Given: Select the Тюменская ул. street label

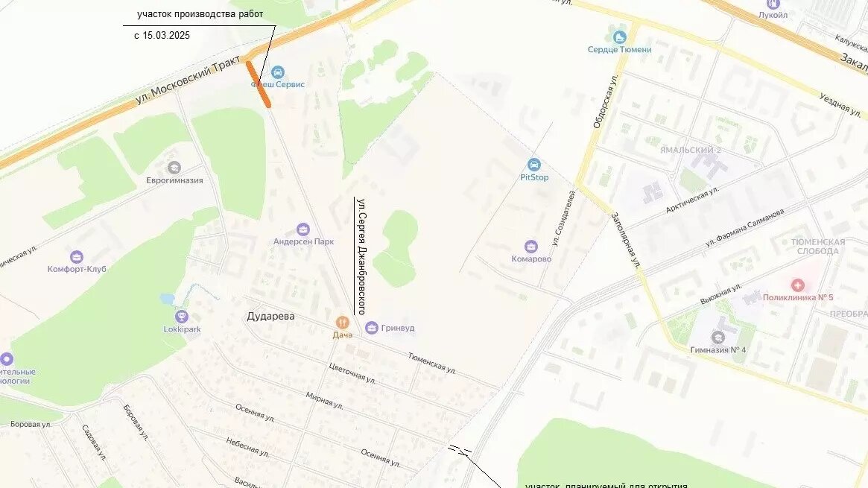Looking at the screenshot, I should (432, 364).
